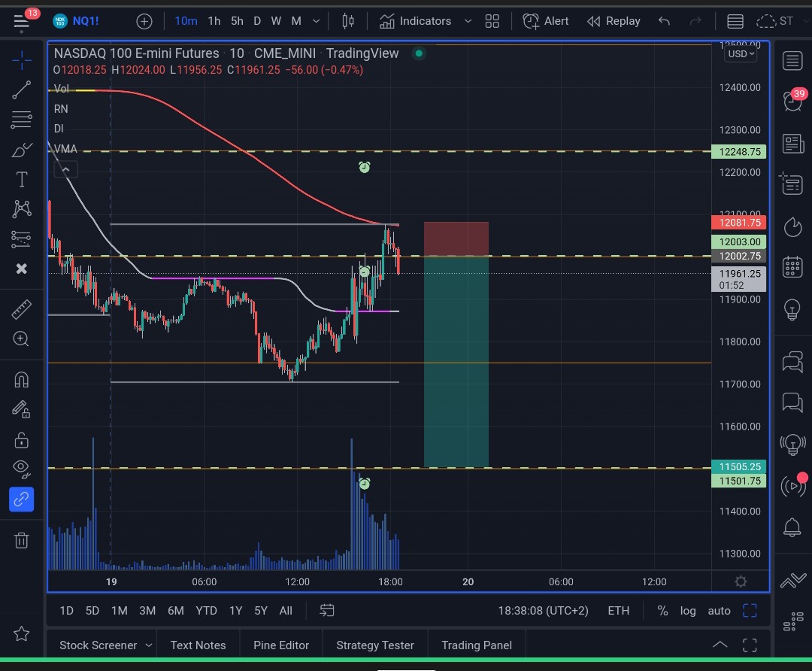Open chart settings gear
The width and height of the screenshot is (812, 671).
click(741, 581)
